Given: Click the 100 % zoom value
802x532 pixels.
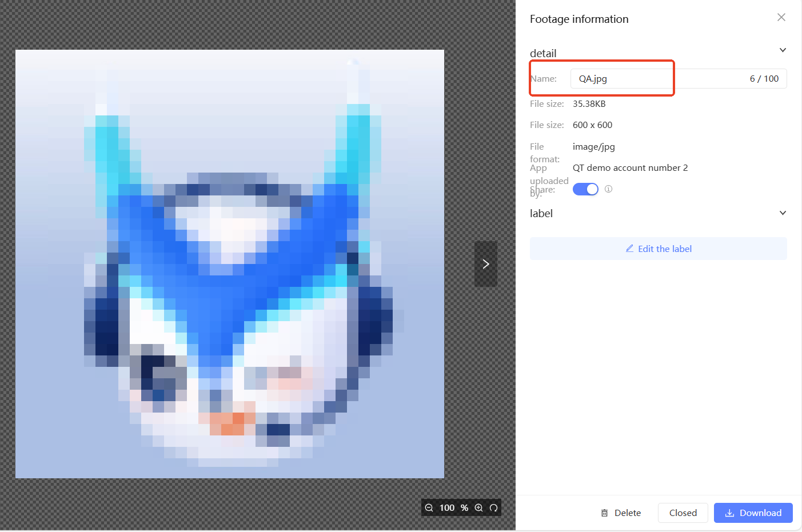Looking at the screenshot, I should (454, 508).
